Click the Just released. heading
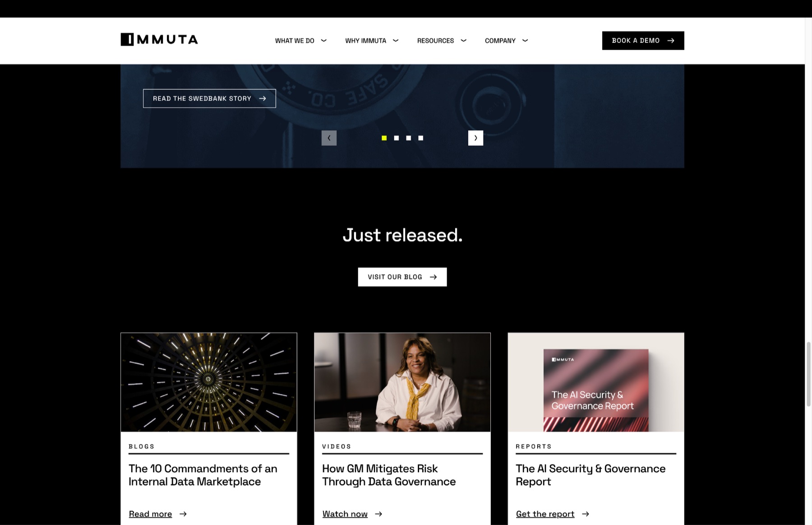 tap(402, 235)
